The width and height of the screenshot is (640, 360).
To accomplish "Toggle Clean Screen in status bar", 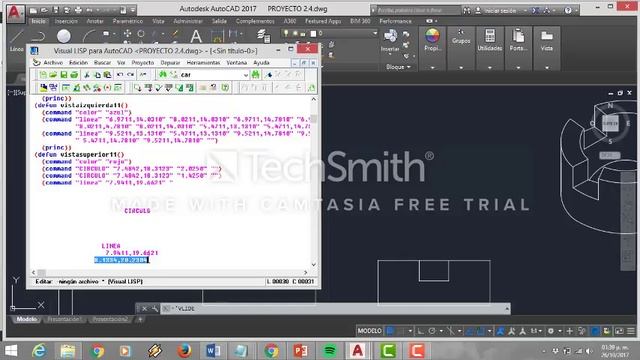I will (620, 331).
